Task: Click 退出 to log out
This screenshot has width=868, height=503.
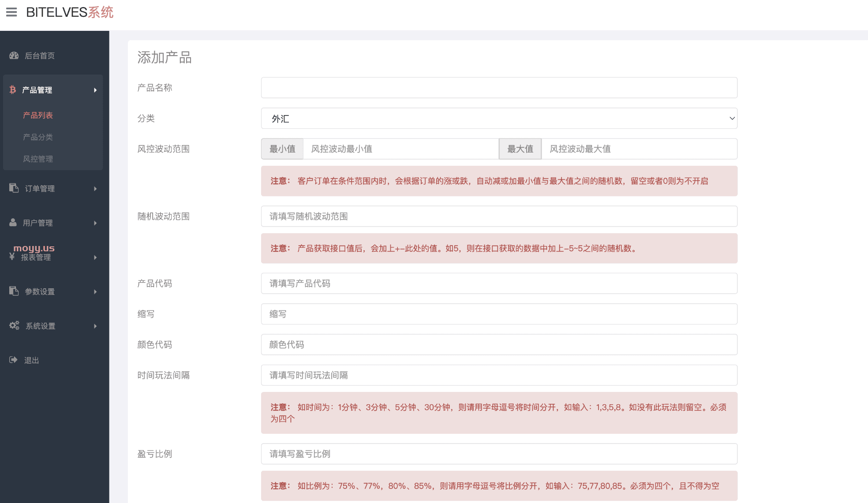Action: pyautogui.click(x=32, y=361)
